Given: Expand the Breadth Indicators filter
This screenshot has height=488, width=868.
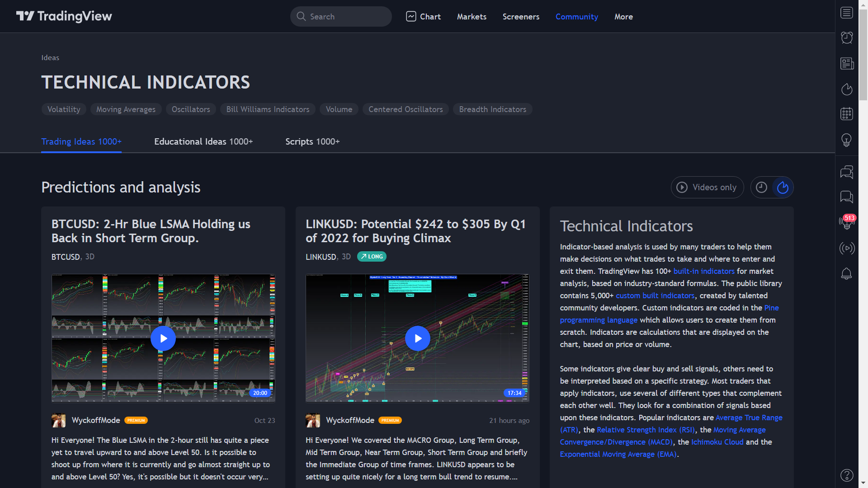Looking at the screenshot, I should [492, 109].
